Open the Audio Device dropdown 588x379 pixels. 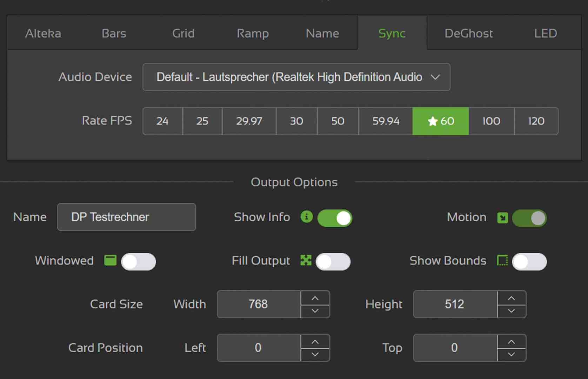click(435, 77)
